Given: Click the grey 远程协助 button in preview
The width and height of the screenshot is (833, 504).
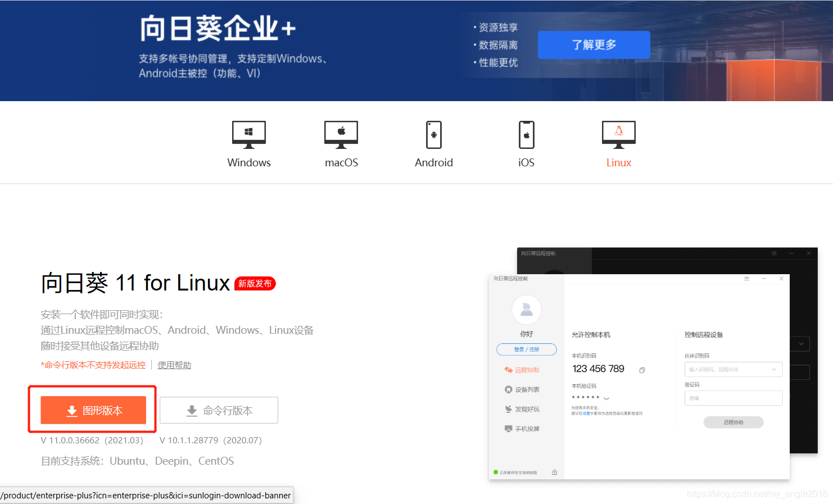Looking at the screenshot, I should tap(734, 422).
